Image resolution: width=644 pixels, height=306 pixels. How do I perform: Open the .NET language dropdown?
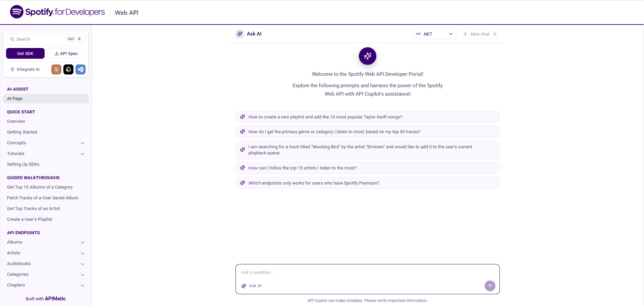click(434, 34)
